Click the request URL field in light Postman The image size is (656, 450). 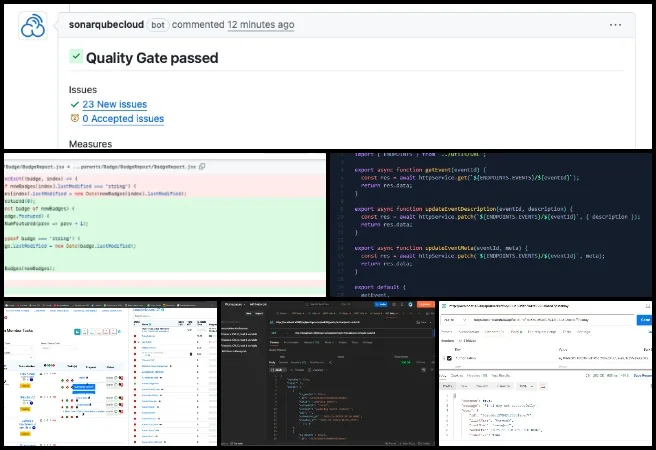coord(552,320)
